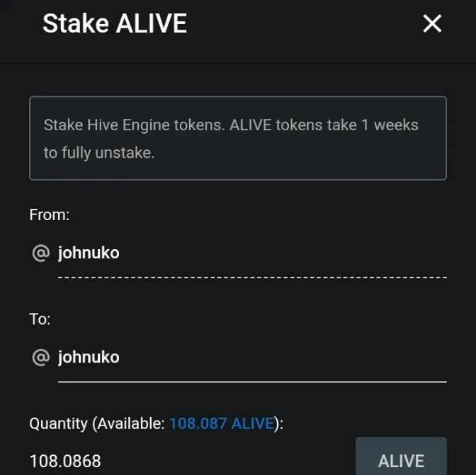Click the @ icon beside To username
476x475 pixels.
[40, 357]
